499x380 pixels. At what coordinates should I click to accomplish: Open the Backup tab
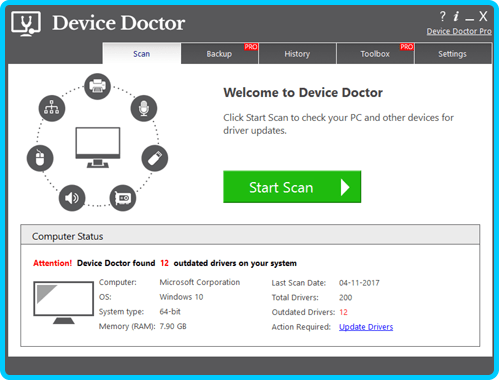219,53
